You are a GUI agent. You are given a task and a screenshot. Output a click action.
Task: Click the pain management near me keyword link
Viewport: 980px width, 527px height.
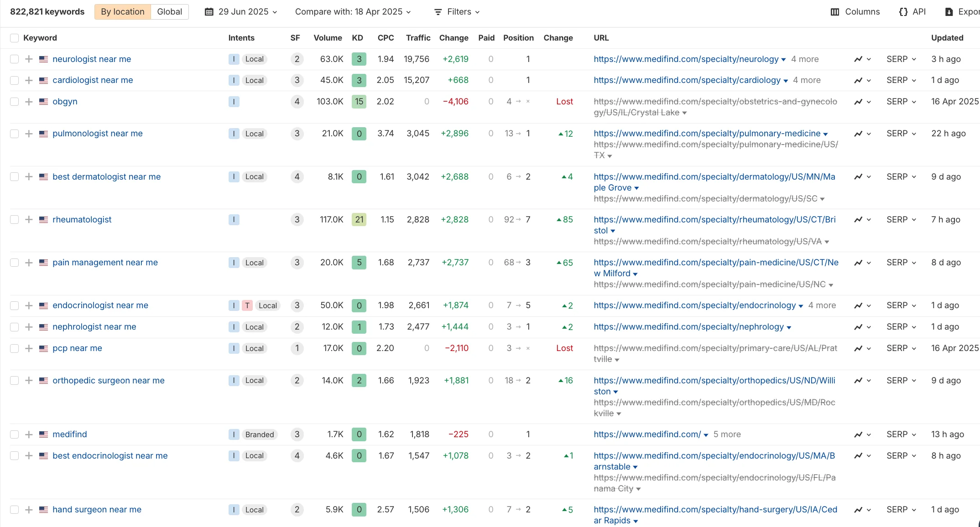tap(105, 262)
